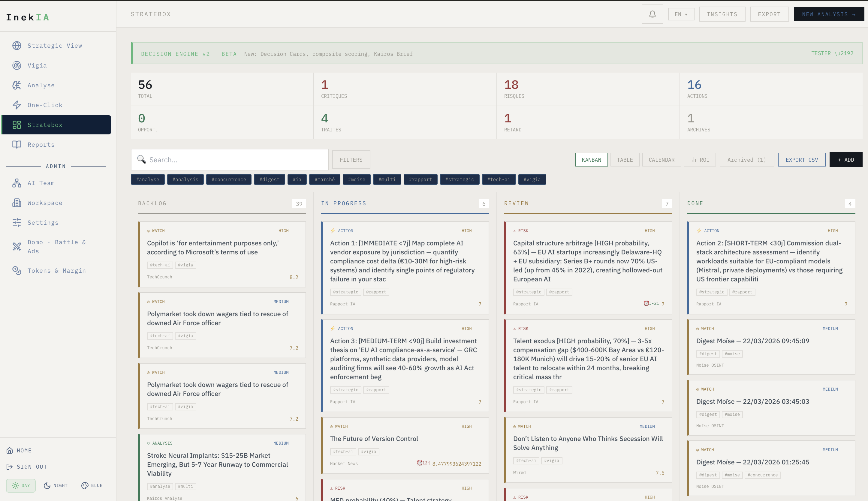
Task: Show Archived (1) items
Action: [x=746, y=160]
